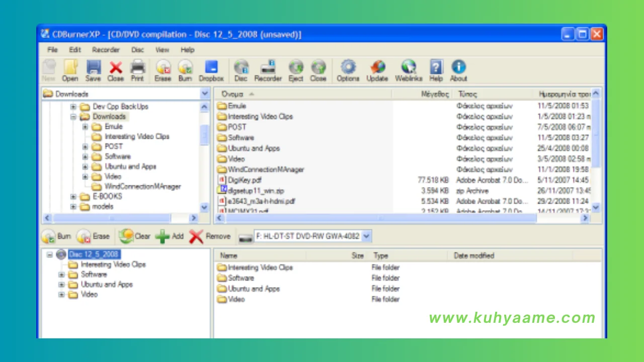Click the top toolbar Burn disc icon
Image resolution: width=644 pixels, height=362 pixels.
click(185, 70)
